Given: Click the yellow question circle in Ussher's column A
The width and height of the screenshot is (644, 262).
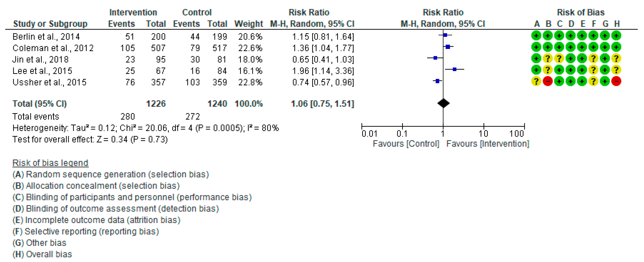Looking at the screenshot, I should (536, 81).
